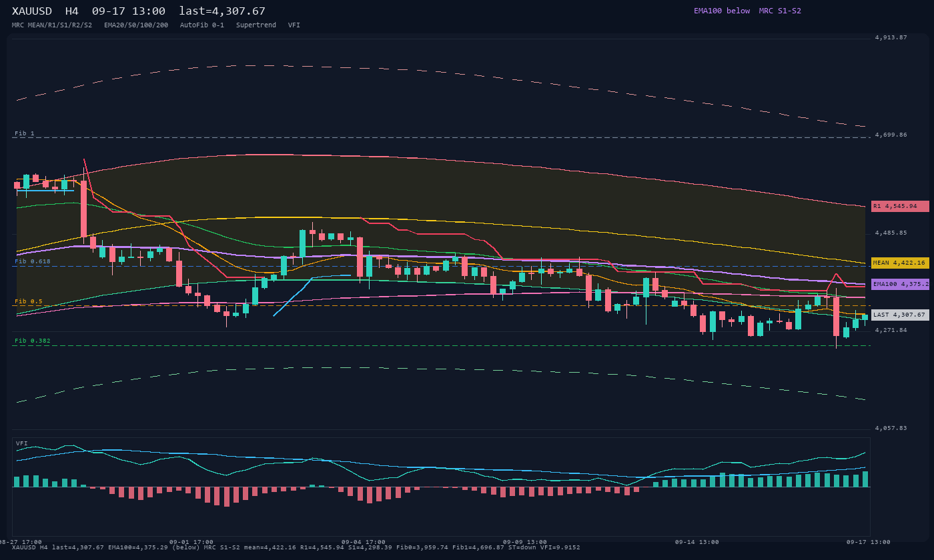Click the H4 timeframe label

click(71, 11)
